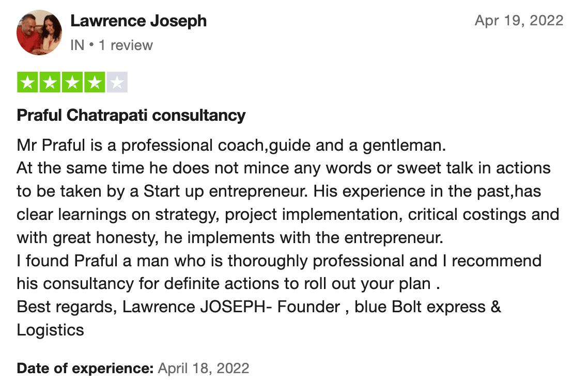
Task: Click the '1 review' count text
Action: click(x=126, y=45)
